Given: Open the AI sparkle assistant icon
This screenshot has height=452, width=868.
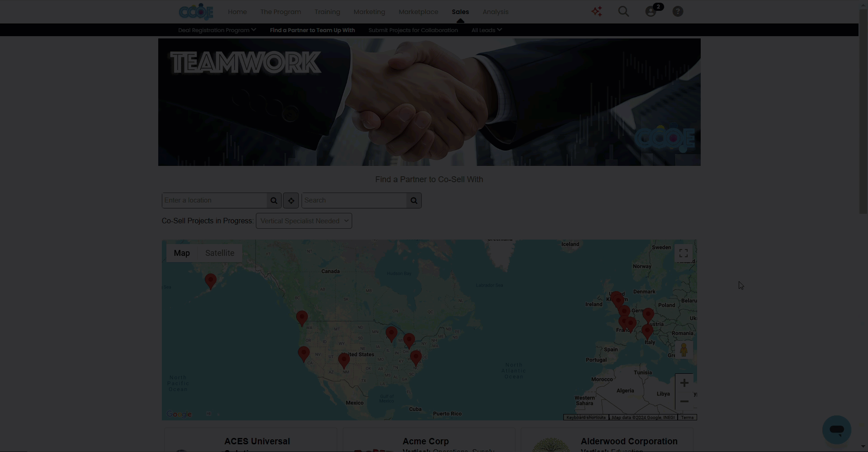Looking at the screenshot, I should pyautogui.click(x=597, y=12).
